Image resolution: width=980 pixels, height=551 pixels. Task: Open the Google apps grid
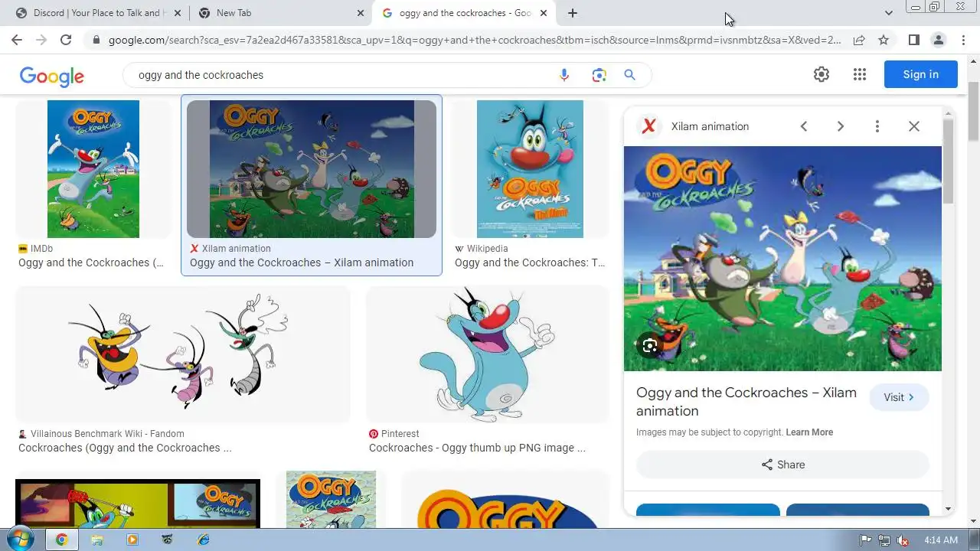pyautogui.click(x=860, y=74)
